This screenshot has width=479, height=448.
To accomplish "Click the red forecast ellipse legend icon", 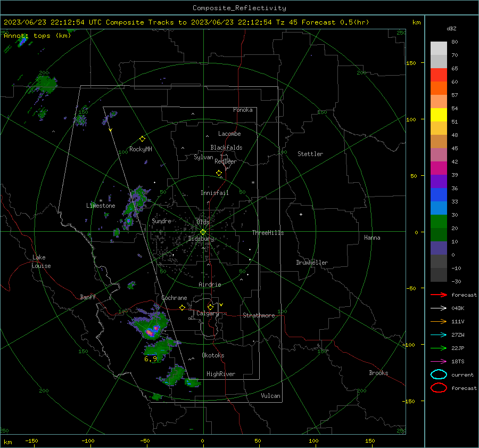I will click(x=439, y=387).
